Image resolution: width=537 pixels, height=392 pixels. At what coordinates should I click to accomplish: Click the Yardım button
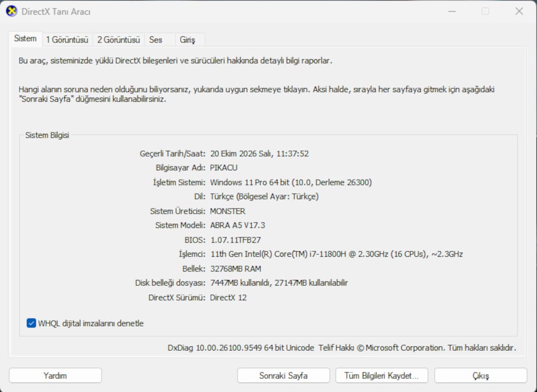coord(55,376)
